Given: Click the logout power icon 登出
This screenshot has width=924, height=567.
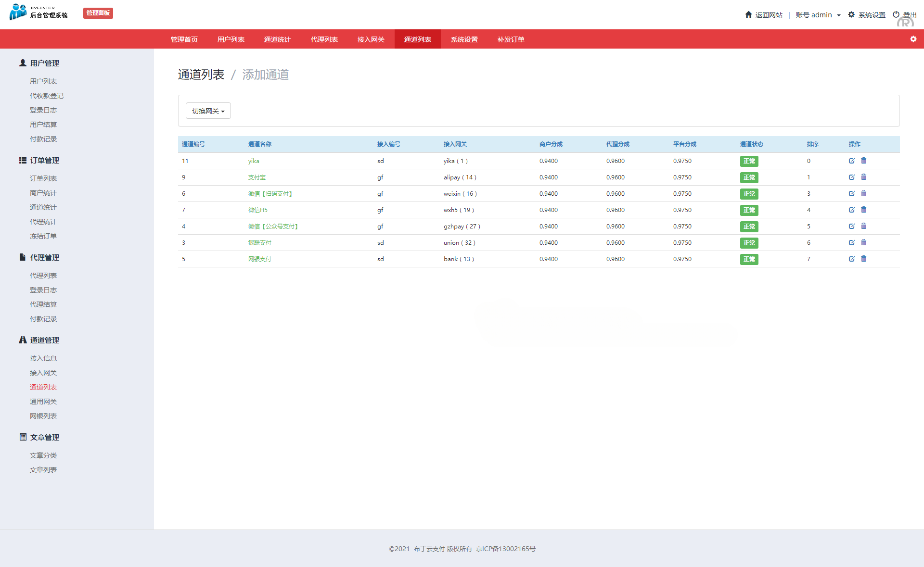Looking at the screenshot, I should pyautogui.click(x=896, y=15).
